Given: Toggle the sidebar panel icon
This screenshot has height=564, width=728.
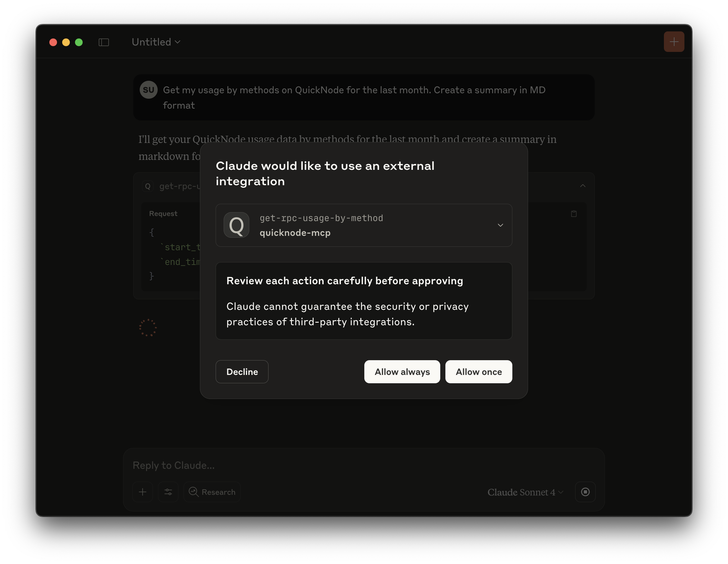Looking at the screenshot, I should [x=104, y=42].
